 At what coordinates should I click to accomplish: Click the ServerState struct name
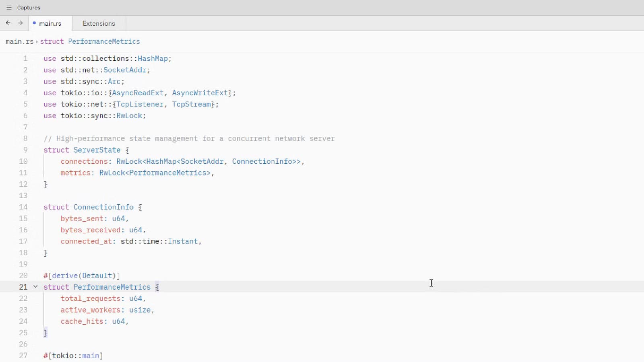(97, 150)
